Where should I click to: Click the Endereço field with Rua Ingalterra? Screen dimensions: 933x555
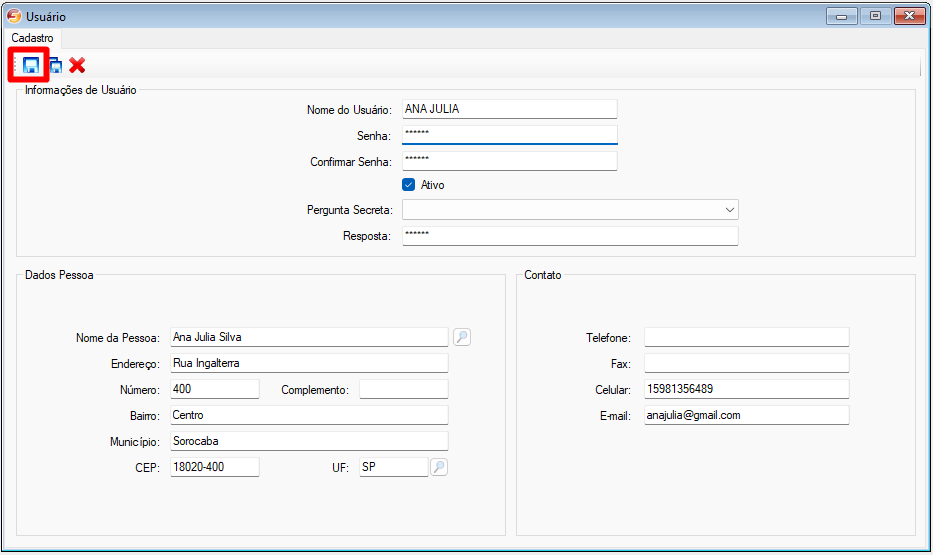point(308,363)
